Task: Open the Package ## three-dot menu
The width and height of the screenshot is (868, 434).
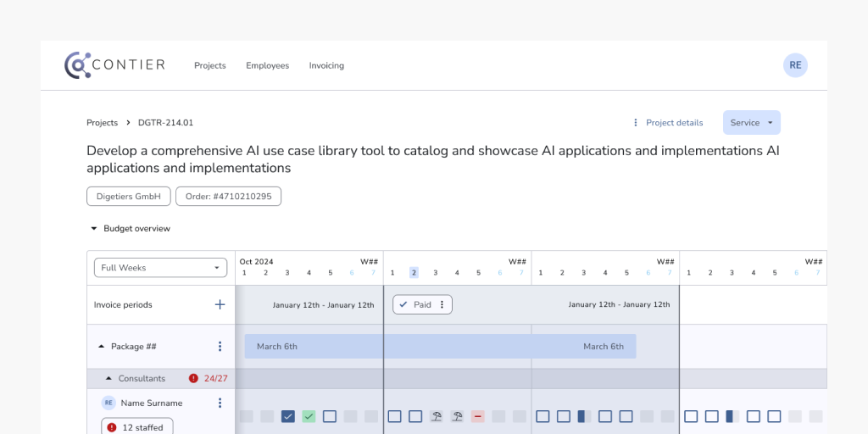Action: pyautogui.click(x=220, y=347)
